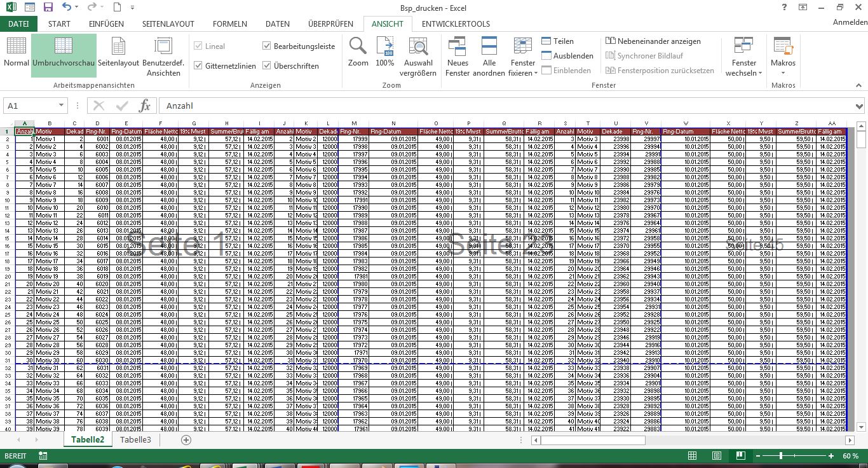868x468 pixels.
Task: Click the zoom slider in status bar
Action: 780,456
